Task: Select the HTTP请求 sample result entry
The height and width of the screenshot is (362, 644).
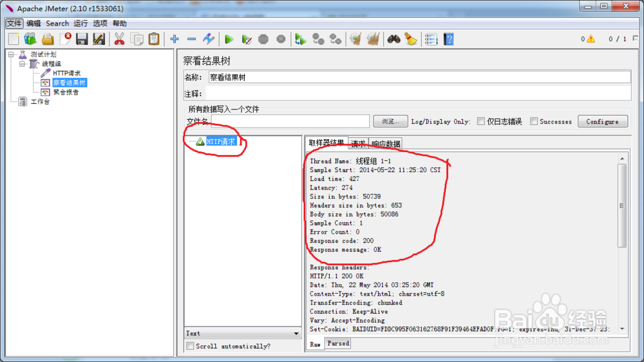Action: [x=222, y=141]
